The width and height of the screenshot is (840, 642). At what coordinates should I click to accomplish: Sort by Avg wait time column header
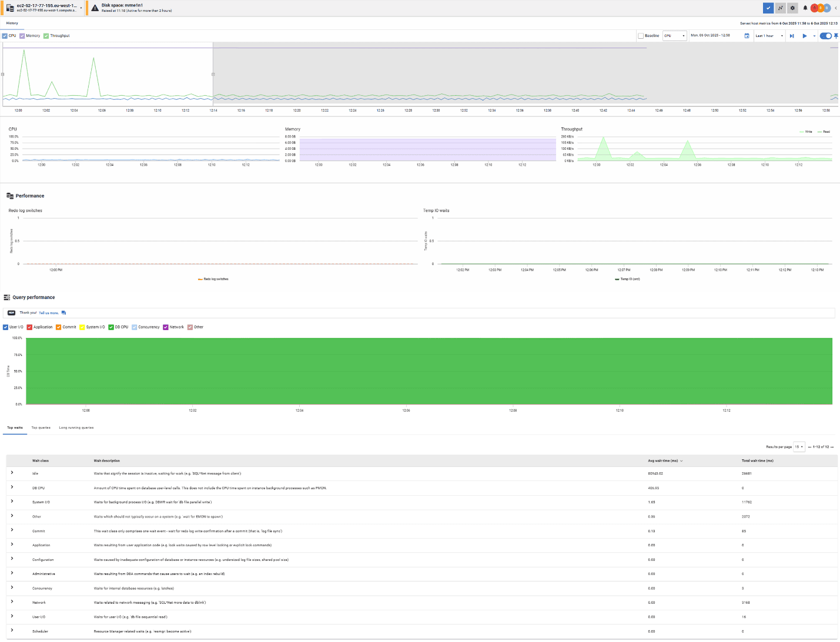click(x=663, y=461)
